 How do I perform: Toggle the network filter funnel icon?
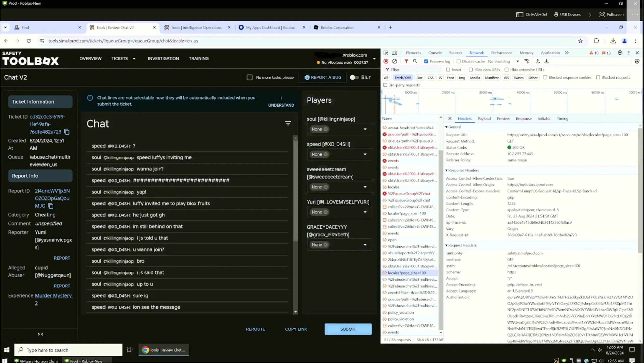coord(406,61)
